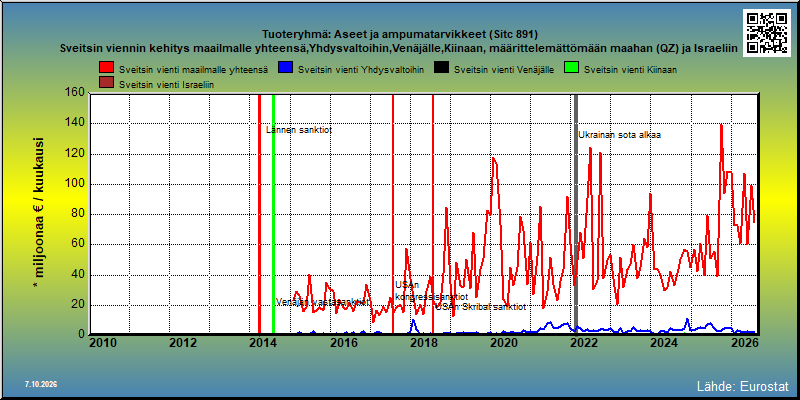Click the green China export legend swatch
800x400 pixels.
click(571, 69)
